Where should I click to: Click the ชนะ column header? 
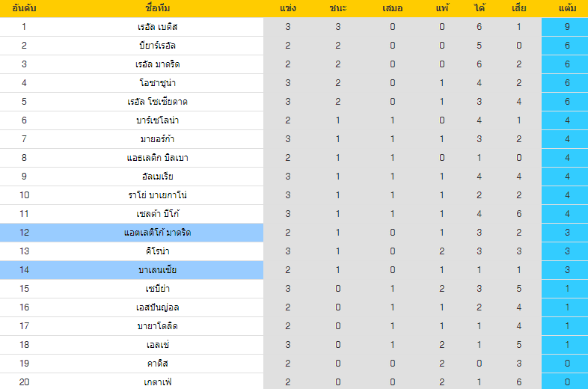(x=338, y=8)
